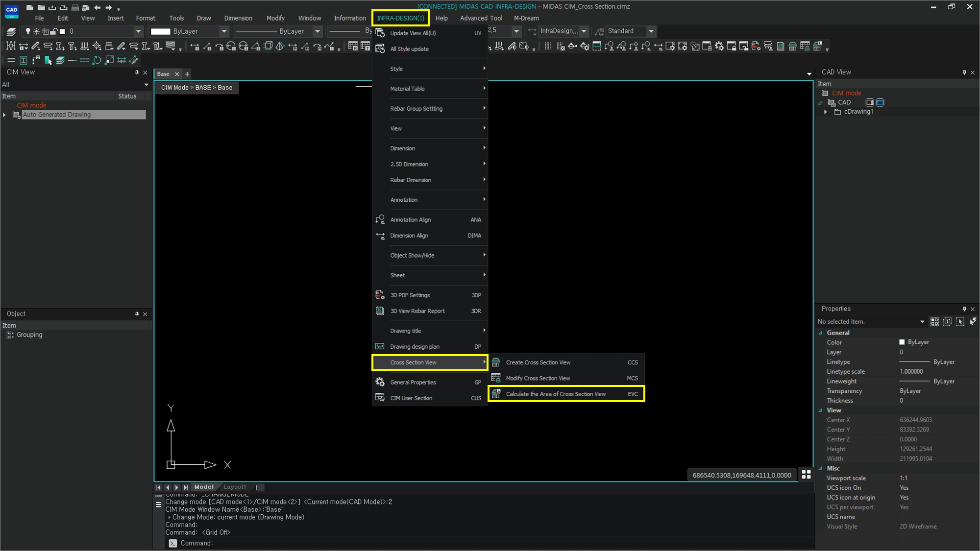Pin the CAD View panel
The width and height of the screenshot is (980, 551).
(964, 72)
